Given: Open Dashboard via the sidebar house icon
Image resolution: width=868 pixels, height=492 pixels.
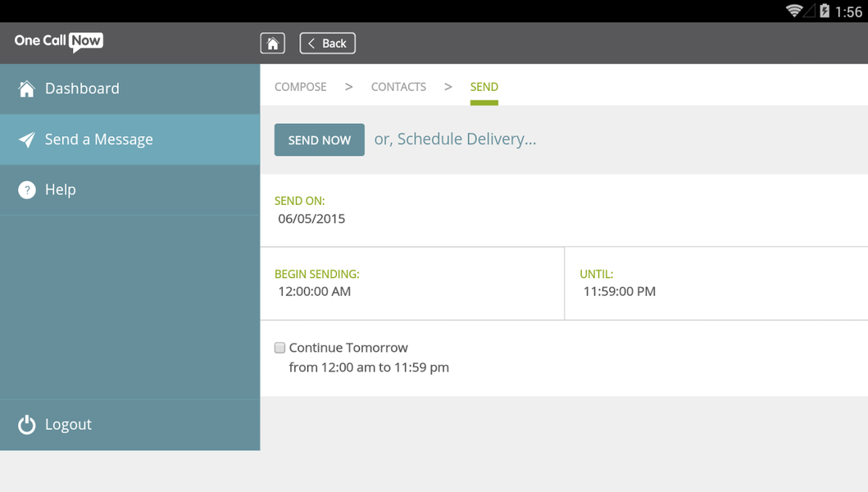Looking at the screenshot, I should tap(27, 89).
